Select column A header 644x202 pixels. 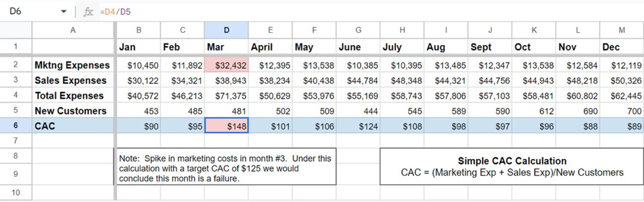click(x=73, y=30)
